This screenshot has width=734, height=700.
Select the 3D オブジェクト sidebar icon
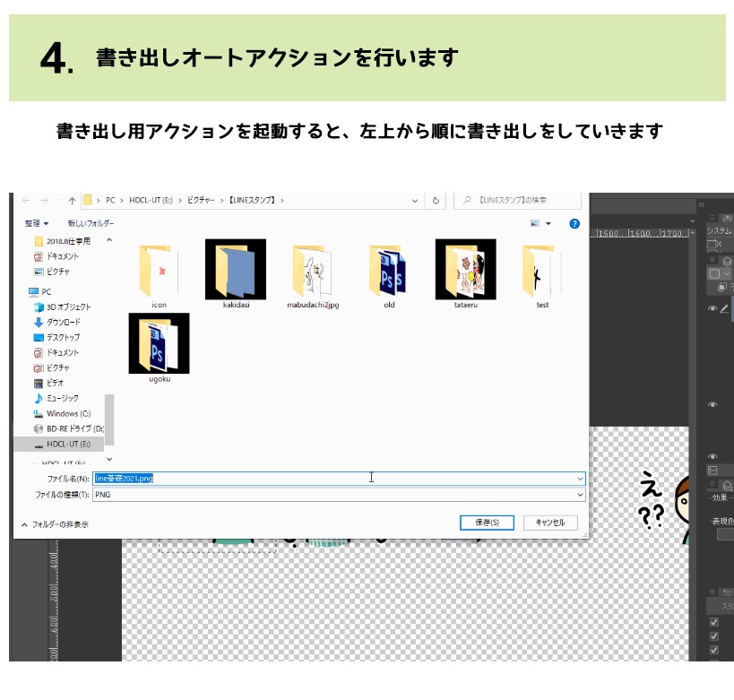pos(38,307)
